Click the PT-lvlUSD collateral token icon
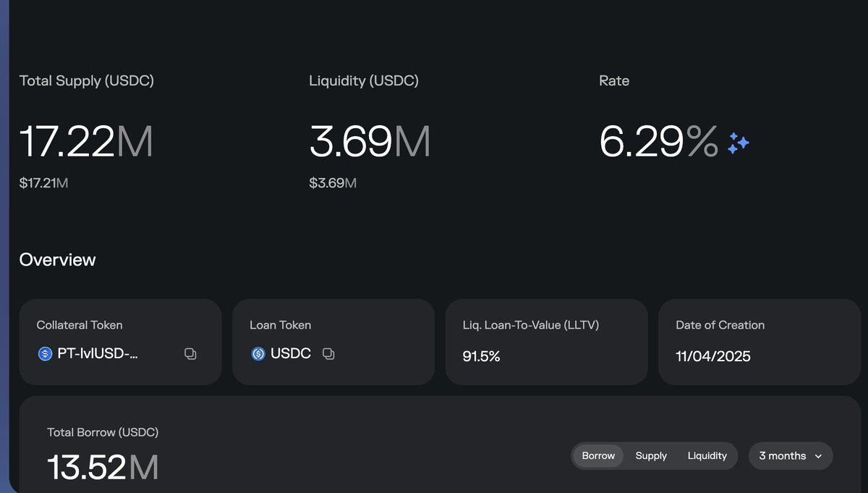The height and width of the screenshot is (493, 868). tap(45, 354)
